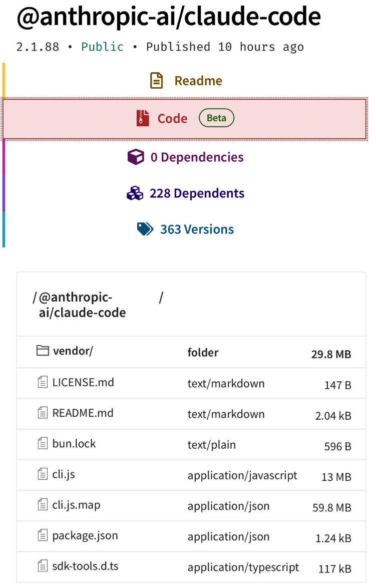376x588 pixels.
Task: Click the cli.js.map file icon
Action: coord(43,505)
